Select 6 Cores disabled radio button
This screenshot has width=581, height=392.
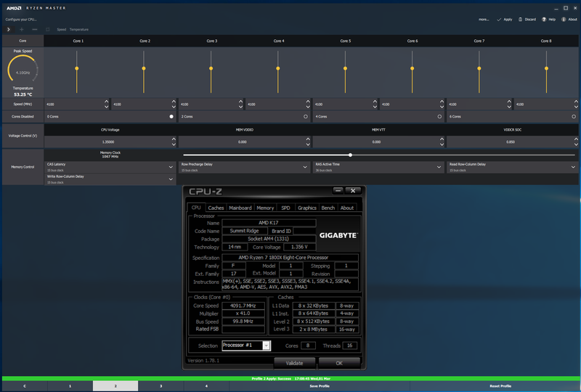pyautogui.click(x=574, y=116)
